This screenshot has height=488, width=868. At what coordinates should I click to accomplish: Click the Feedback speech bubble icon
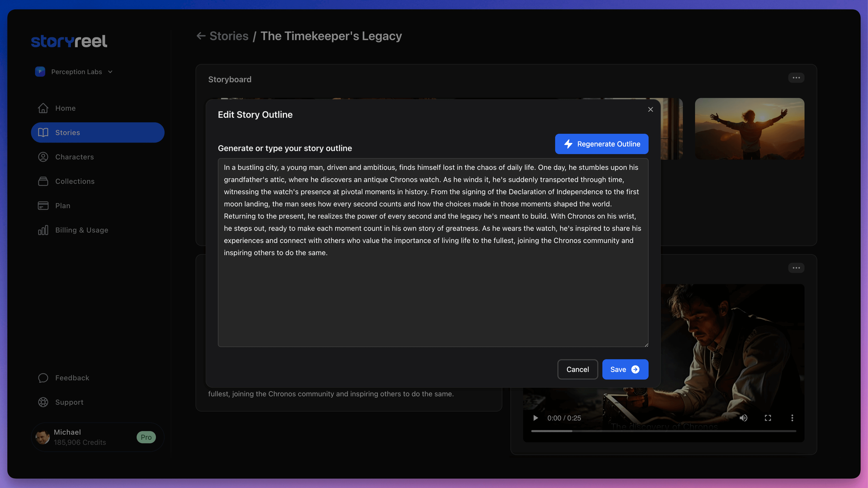pos(43,378)
